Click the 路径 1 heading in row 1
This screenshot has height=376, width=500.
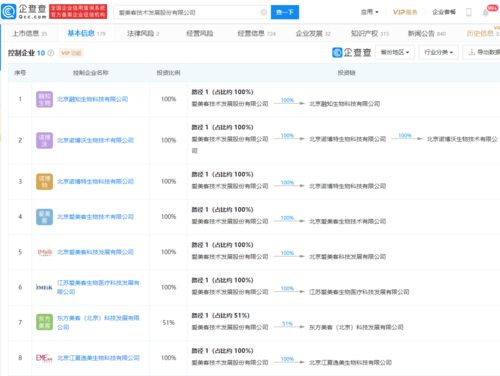(x=222, y=92)
